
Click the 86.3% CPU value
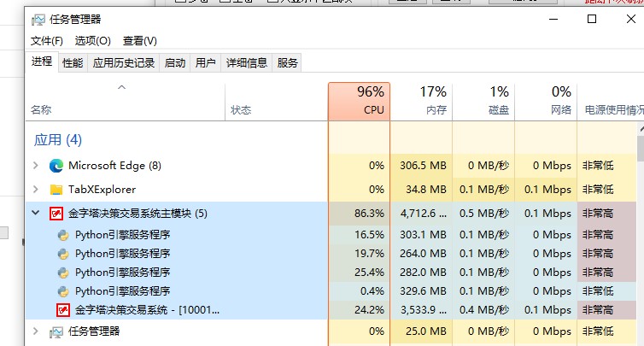click(369, 214)
